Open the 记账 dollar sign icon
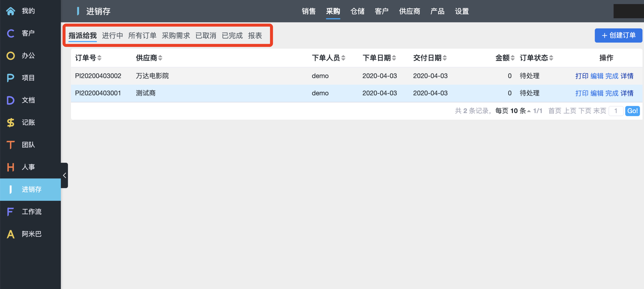Screen dimensions: 644x289 click(x=11, y=123)
